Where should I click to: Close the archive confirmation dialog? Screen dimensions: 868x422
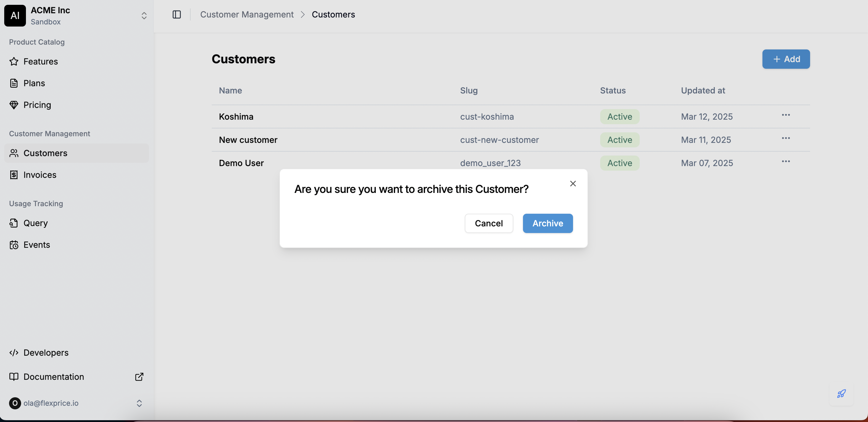coord(573,184)
